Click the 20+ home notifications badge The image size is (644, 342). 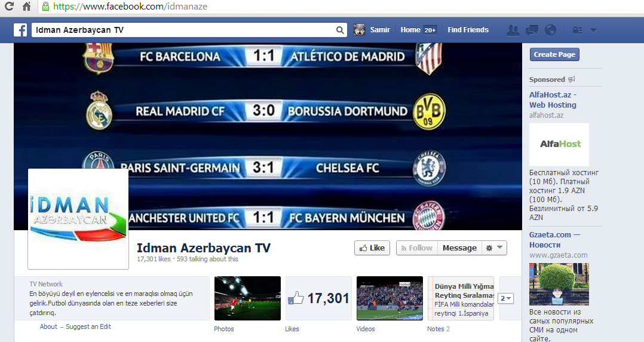point(430,30)
